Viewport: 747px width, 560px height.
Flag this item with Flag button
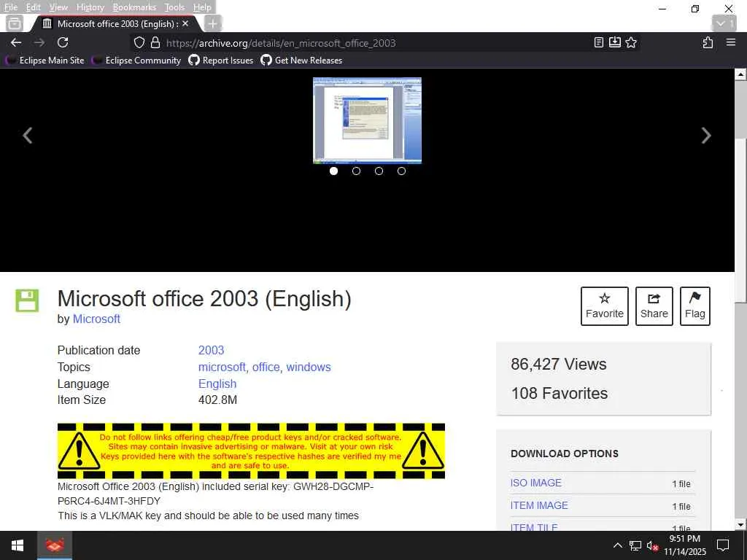coord(695,306)
